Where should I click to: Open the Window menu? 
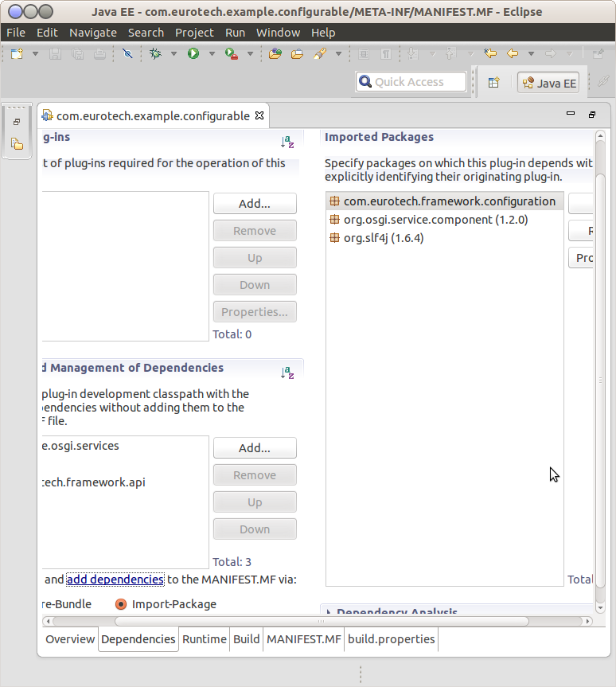[x=279, y=33]
